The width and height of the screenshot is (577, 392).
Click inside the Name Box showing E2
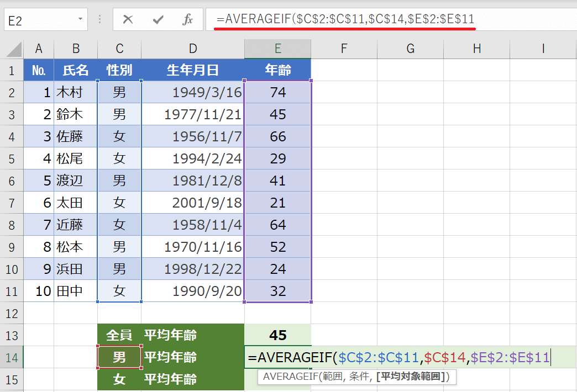(x=39, y=20)
